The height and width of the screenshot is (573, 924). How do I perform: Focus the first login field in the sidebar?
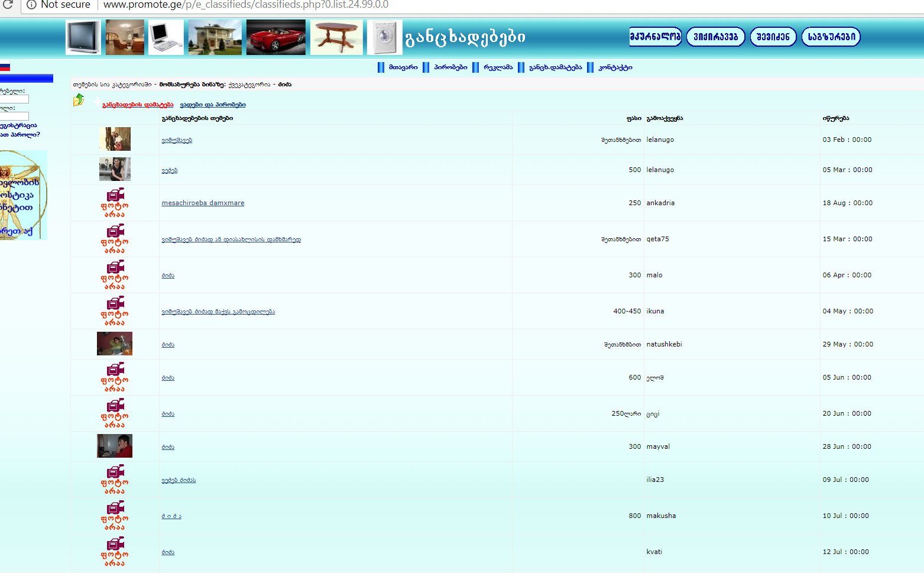(x=14, y=99)
